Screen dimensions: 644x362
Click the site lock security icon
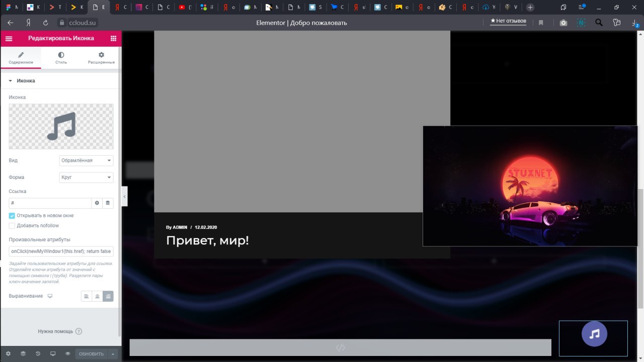(62, 23)
